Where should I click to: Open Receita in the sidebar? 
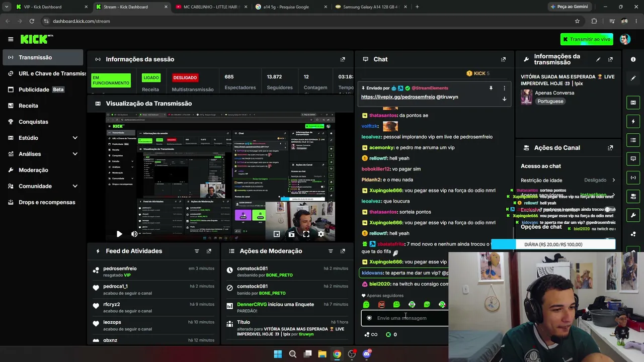(42, 106)
